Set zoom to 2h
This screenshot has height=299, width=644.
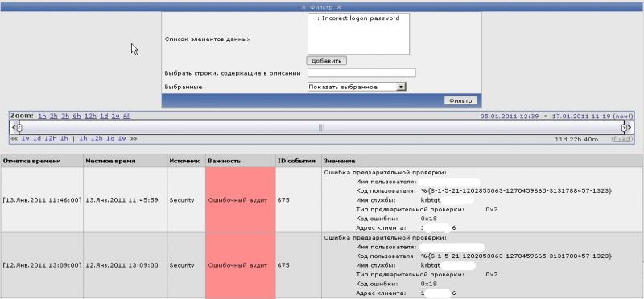coord(54,116)
